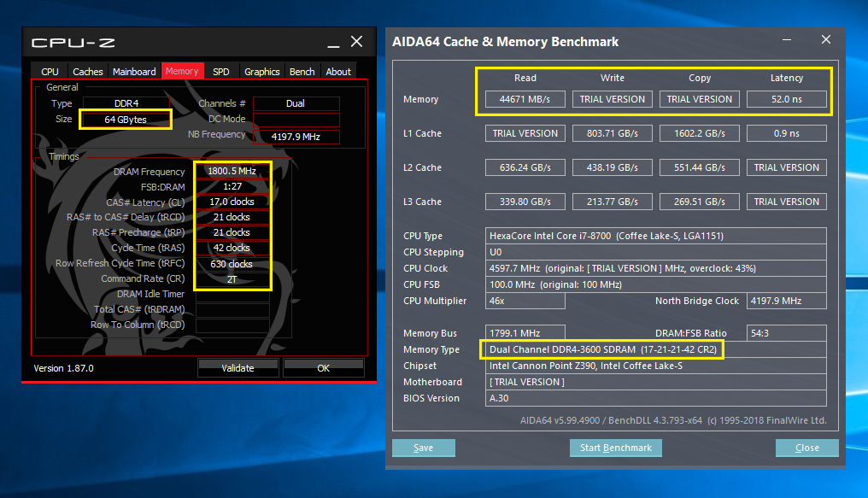Click the L2 Cache Read value 636.24 GB/s
Viewport: 868px width, 498px height.
click(x=525, y=167)
